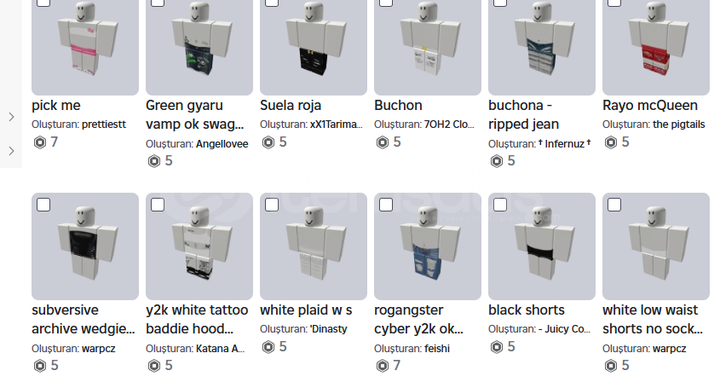The height and width of the screenshot is (388, 720).
Task: Click Robux icon beside Buchon price
Action: (382, 142)
